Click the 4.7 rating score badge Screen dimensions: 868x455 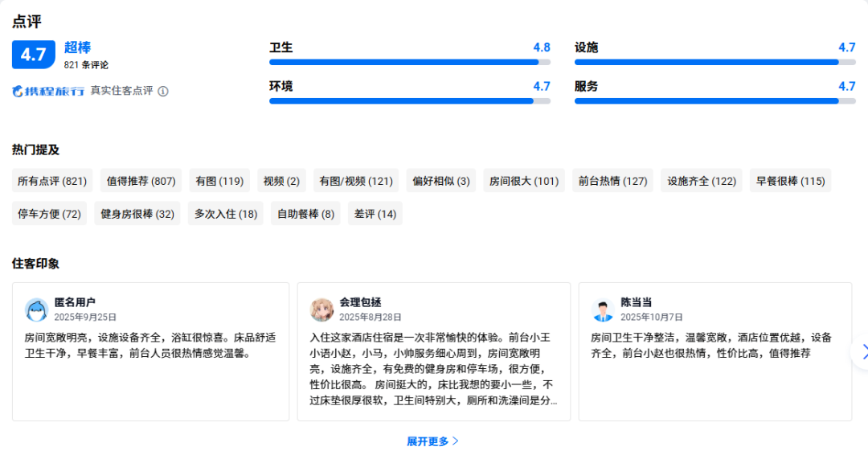pos(34,54)
